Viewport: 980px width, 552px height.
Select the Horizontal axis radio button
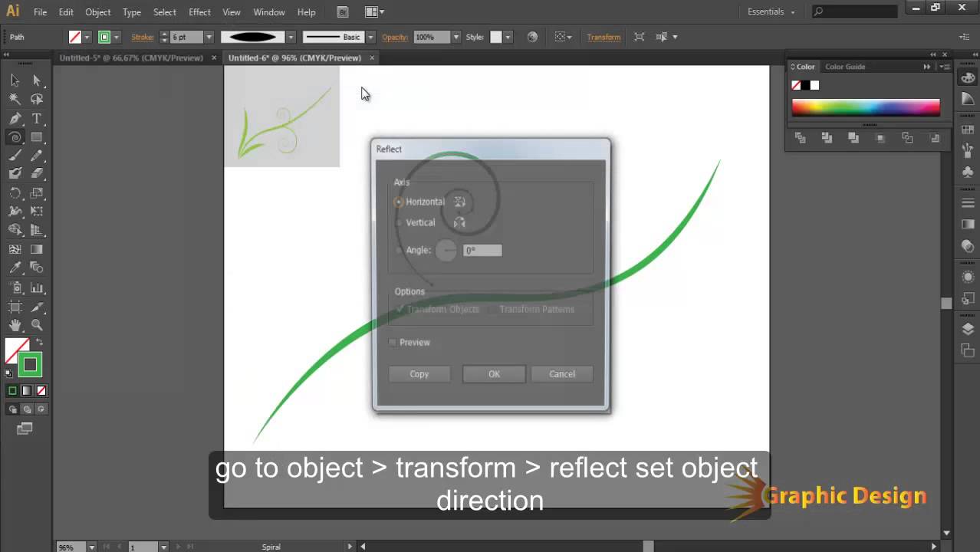tap(399, 202)
